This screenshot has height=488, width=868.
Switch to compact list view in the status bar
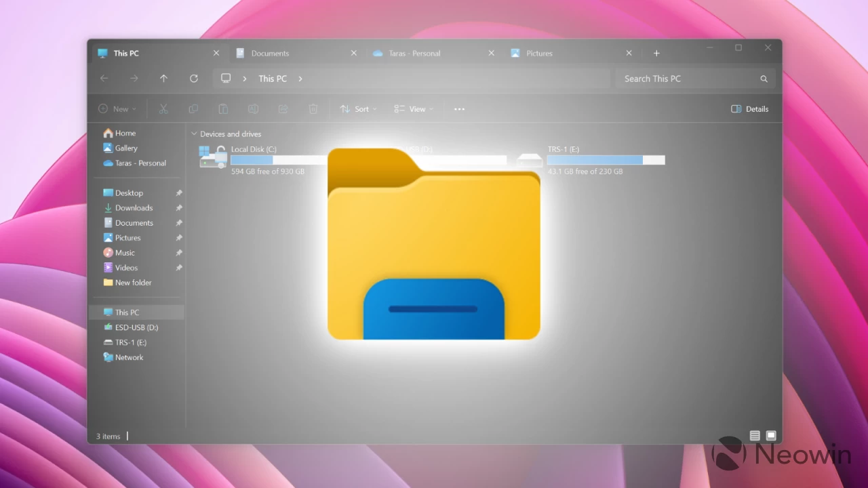755,436
